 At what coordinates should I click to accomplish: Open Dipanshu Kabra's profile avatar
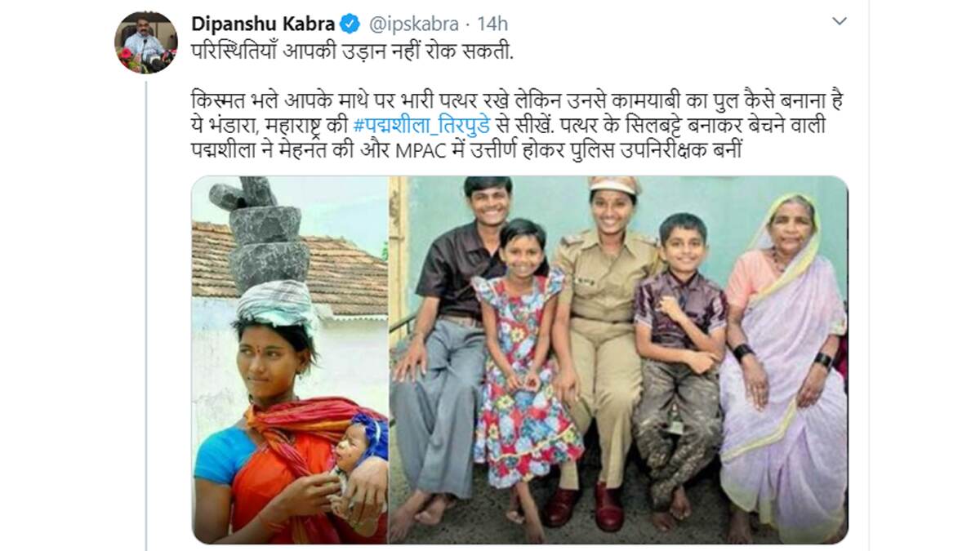click(145, 42)
